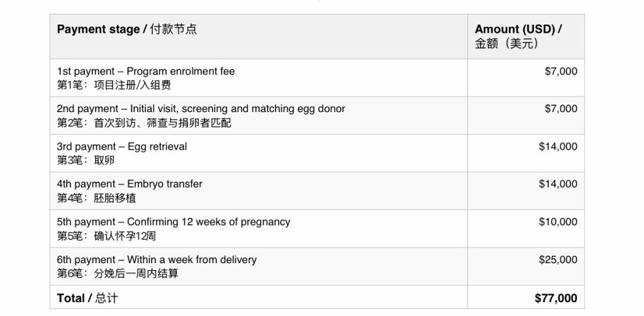Viewport: 644px width, 316px height.
Task: Select the $14,000 amount for Embryo transfer
Action: 558,184
